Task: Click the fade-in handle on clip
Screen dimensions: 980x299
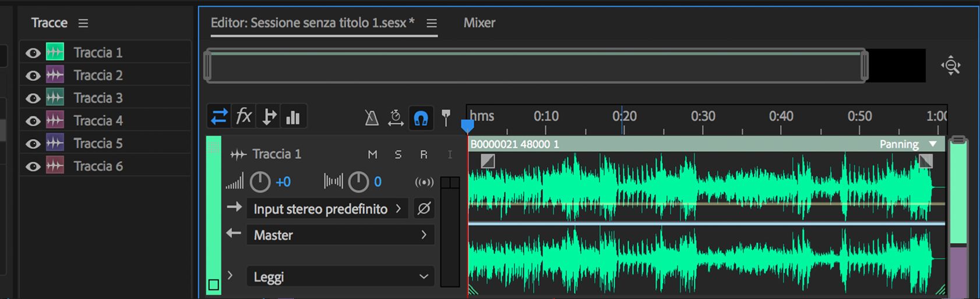Action: coord(488,161)
